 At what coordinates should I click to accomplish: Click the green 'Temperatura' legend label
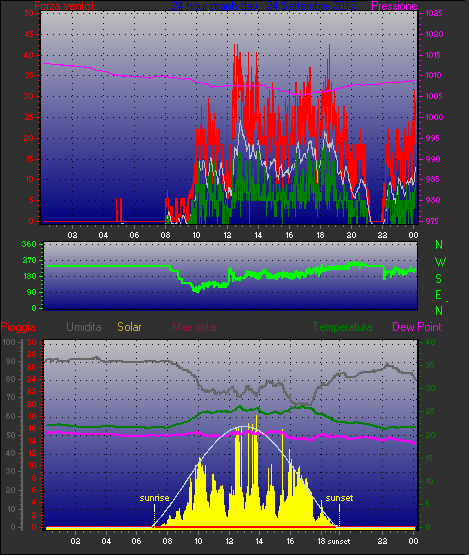tap(342, 327)
